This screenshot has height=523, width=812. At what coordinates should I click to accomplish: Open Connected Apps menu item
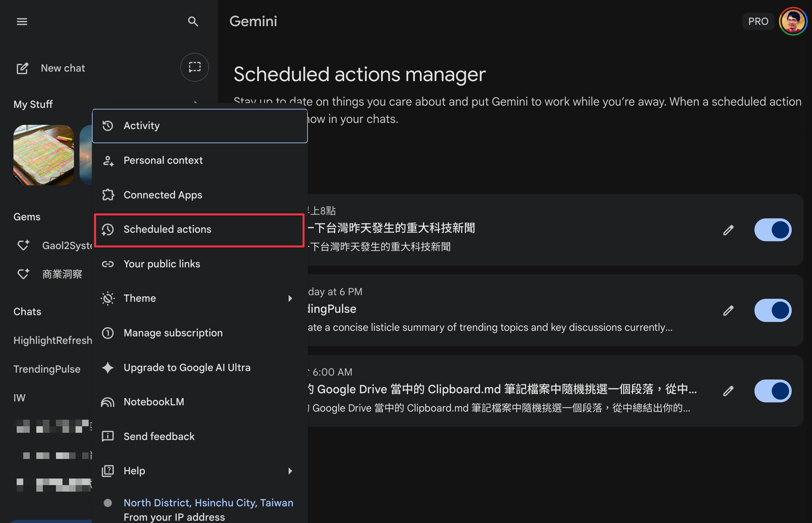pyautogui.click(x=163, y=195)
